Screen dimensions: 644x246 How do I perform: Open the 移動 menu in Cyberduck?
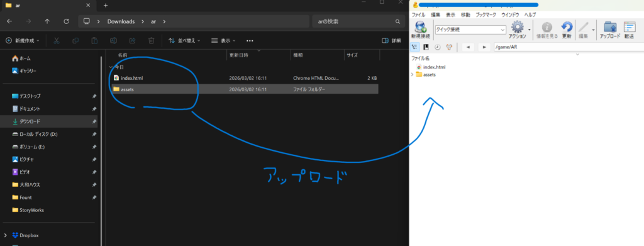point(465,14)
